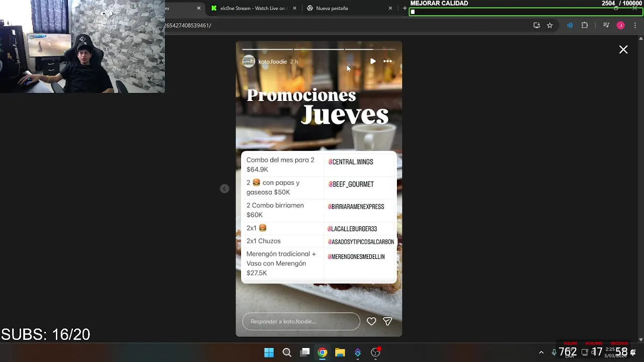
Task: Open the media controls music icon
Action: point(606,25)
